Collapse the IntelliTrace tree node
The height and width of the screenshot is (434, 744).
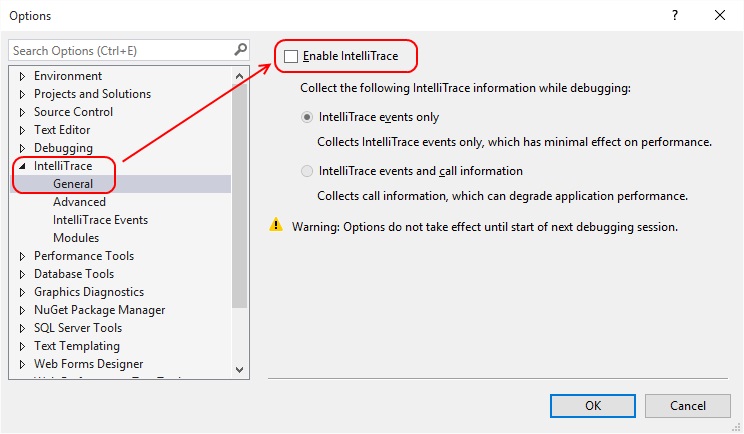point(23,166)
